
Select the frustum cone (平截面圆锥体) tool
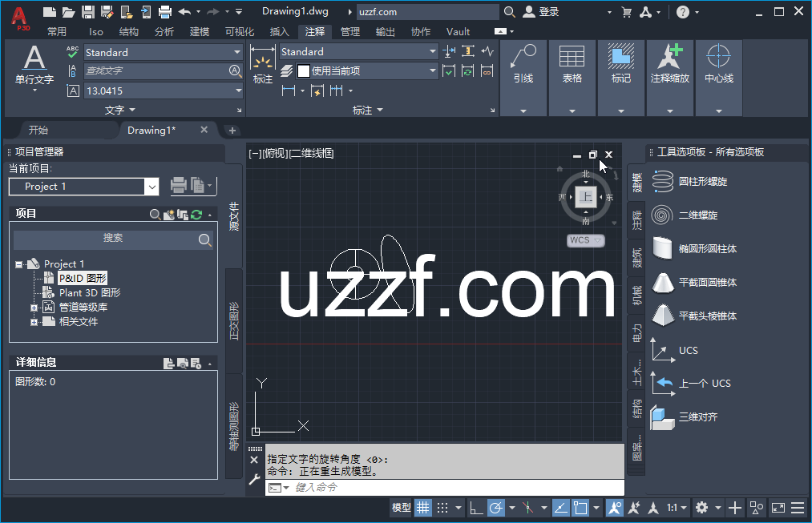pos(694,283)
